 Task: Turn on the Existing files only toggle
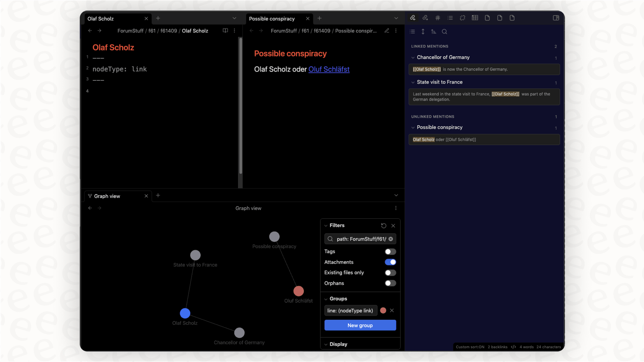[390, 272]
